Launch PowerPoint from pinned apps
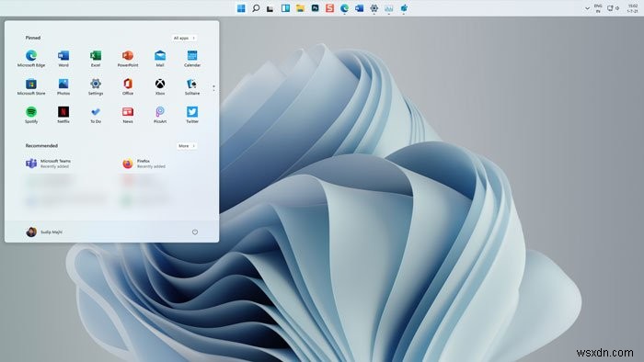 (x=128, y=58)
